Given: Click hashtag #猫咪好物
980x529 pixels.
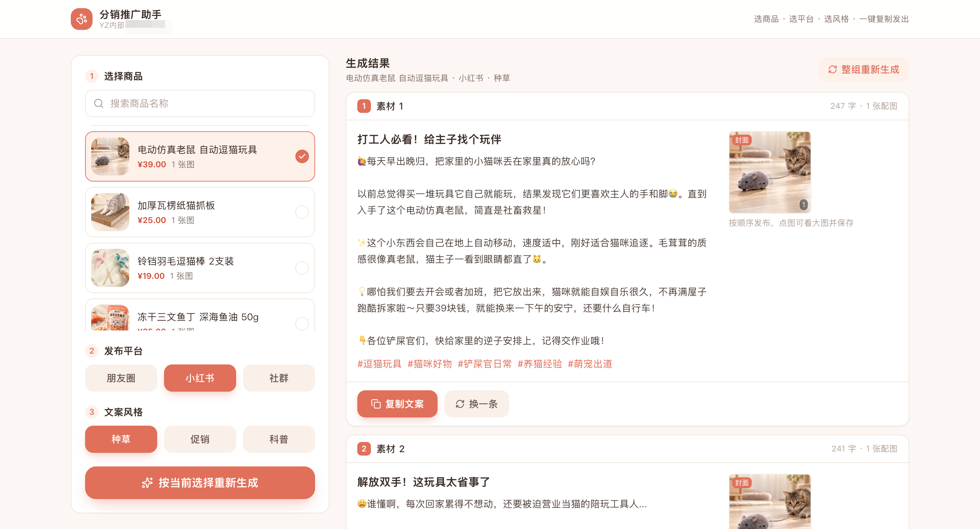Looking at the screenshot, I should (x=429, y=364).
